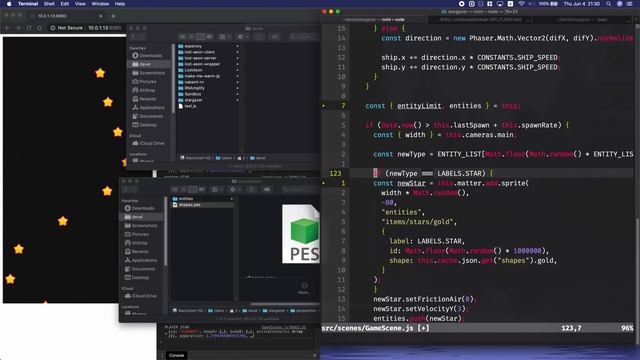640x360 pixels.
Task: Open the group-by dropdown in devel Finder
Action: click(x=224, y=37)
